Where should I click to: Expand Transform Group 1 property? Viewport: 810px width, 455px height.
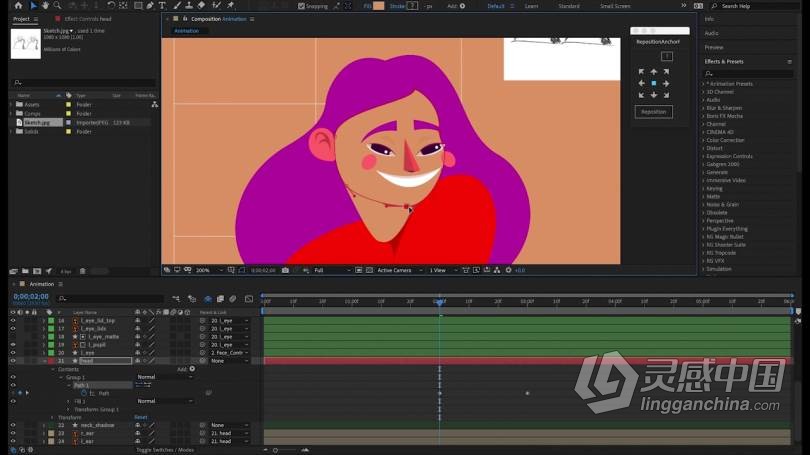(68, 409)
